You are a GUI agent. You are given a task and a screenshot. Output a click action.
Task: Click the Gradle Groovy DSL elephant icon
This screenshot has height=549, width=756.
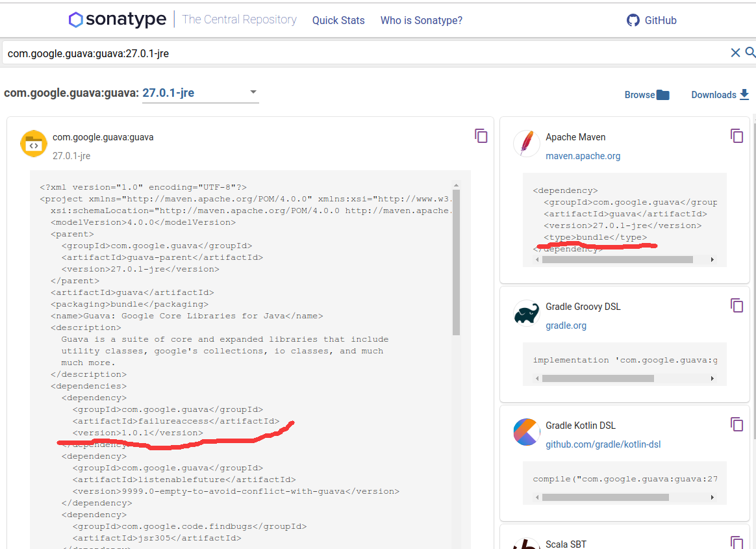(x=527, y=313)
